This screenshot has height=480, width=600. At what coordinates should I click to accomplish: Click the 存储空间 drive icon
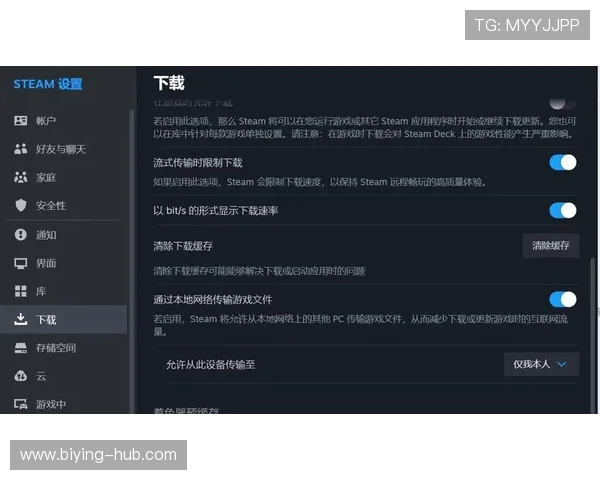click(20, 348)
